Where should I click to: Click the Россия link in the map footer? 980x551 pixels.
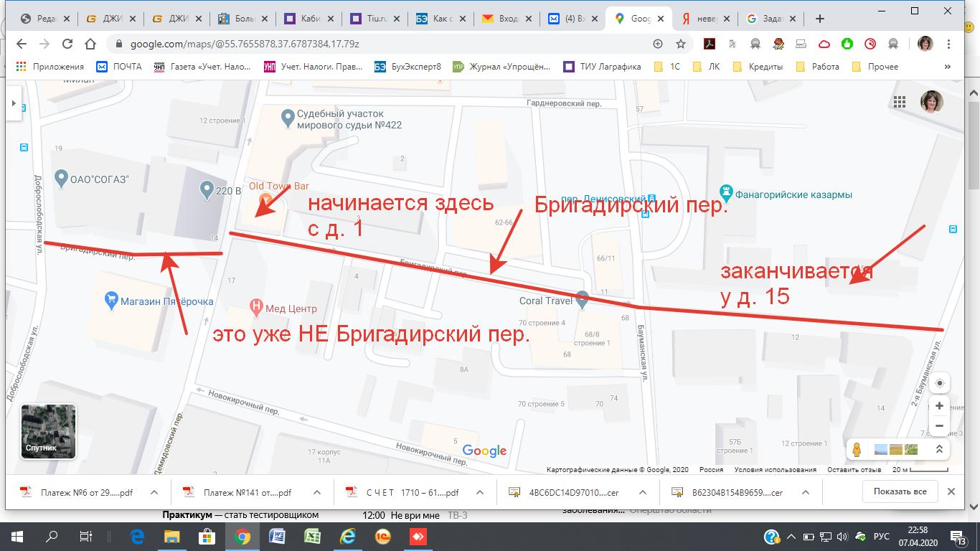(x=711, y=470)
